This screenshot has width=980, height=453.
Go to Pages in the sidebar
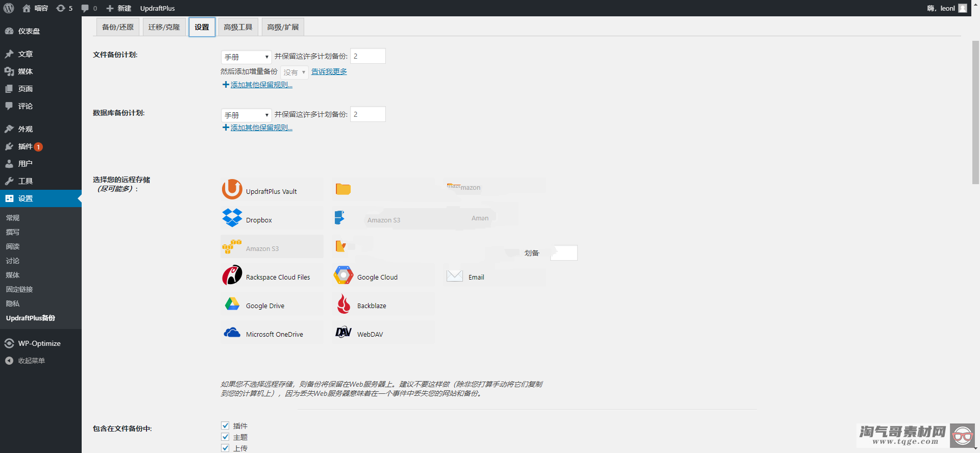point(41,89)
